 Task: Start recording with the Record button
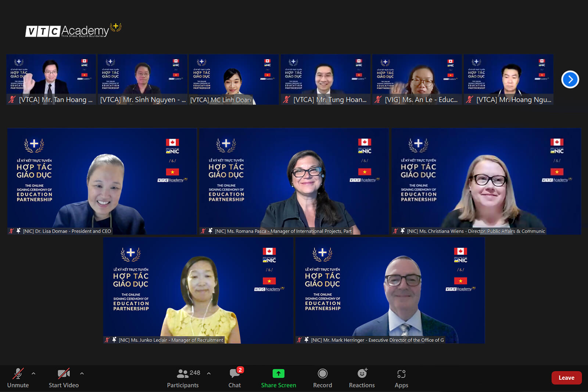(322, 378)
